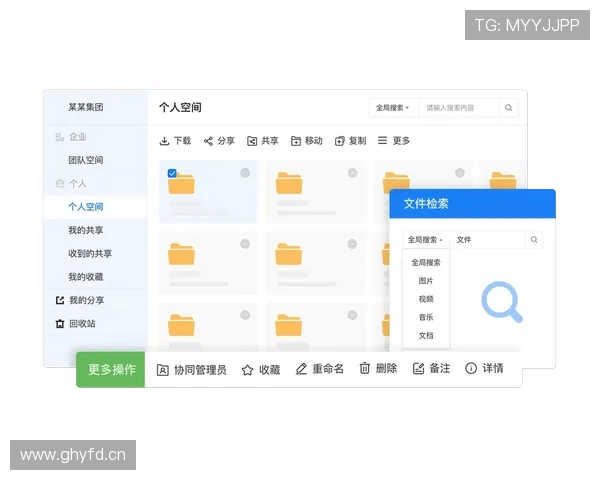Click the large blue magnifier illustration
The height and width of the screenshot is (480, 600).
[x=502, y=302]
